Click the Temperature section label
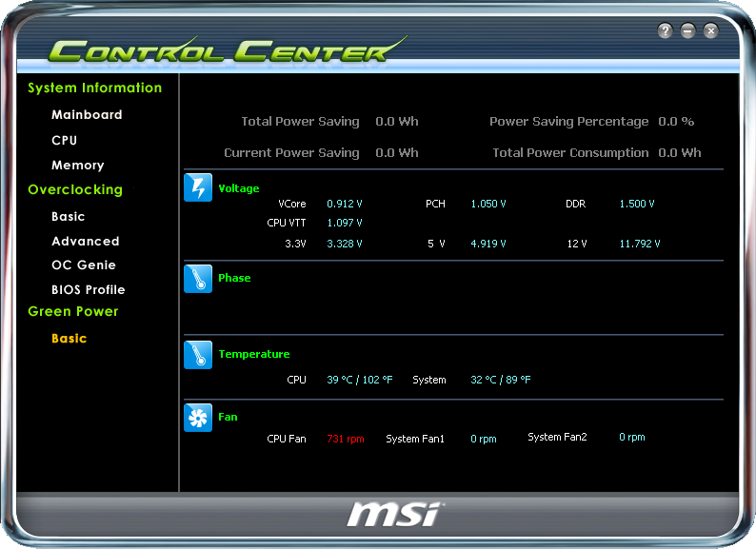Image resolution: width=756 pixels, height=549 pixels. click(x=254, y=354)
